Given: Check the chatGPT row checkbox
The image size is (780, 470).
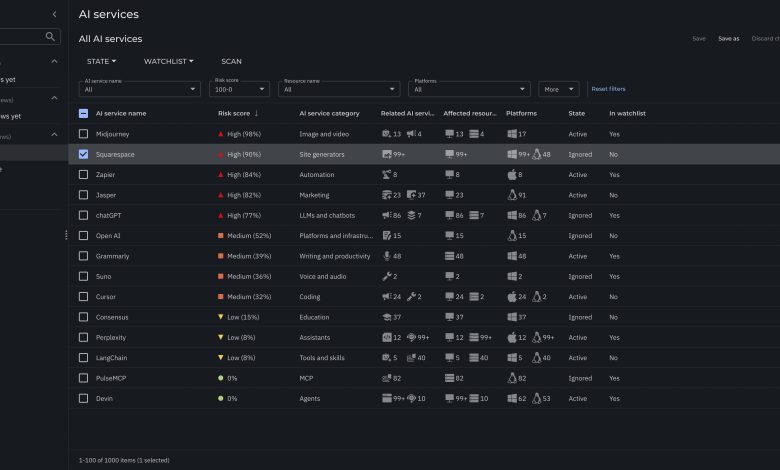Looking at the screenshot, I should pos(83,215).
